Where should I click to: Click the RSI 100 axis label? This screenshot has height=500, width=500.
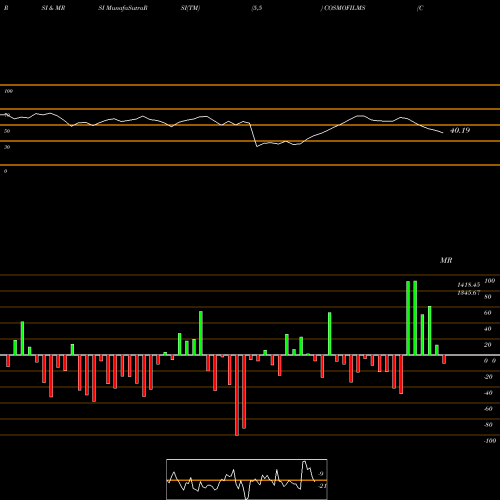(x=8, y=91)
